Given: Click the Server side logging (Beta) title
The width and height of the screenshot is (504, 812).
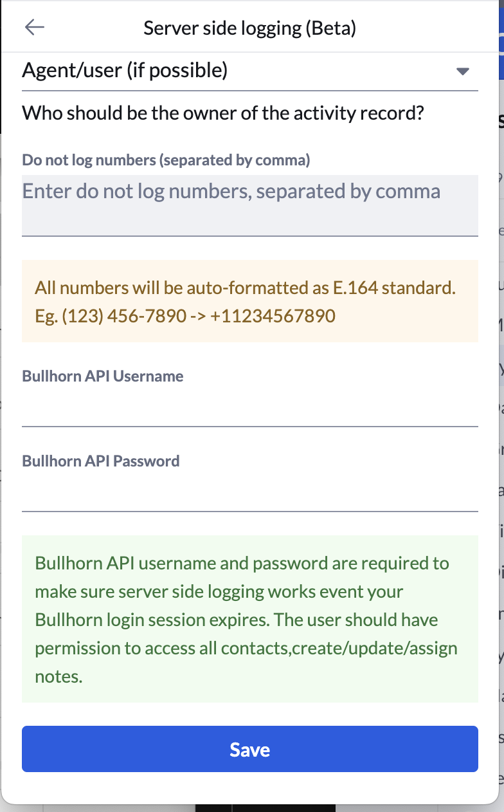Looking at the screenshot, I should pos(250,28).
